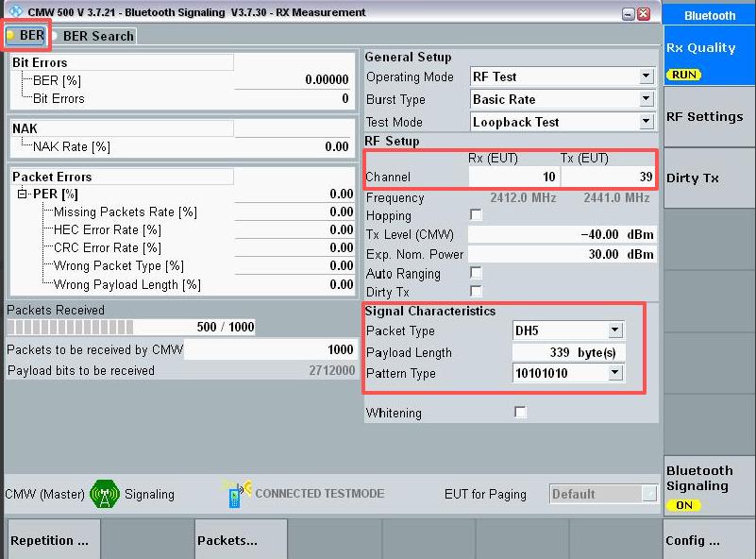
Task: Click the Exp. Nom. Power value field
Action: [x=563, y=254]
